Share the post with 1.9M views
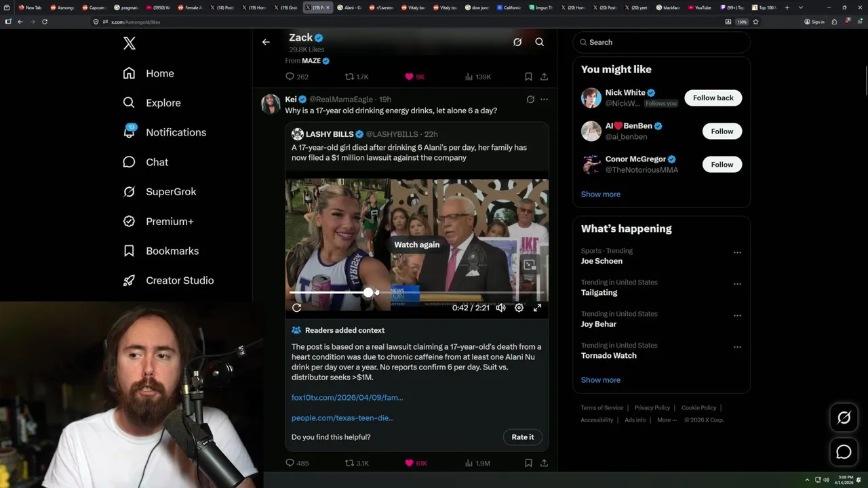The width and height of the screenshot is (868, 488). pos(544,463)
